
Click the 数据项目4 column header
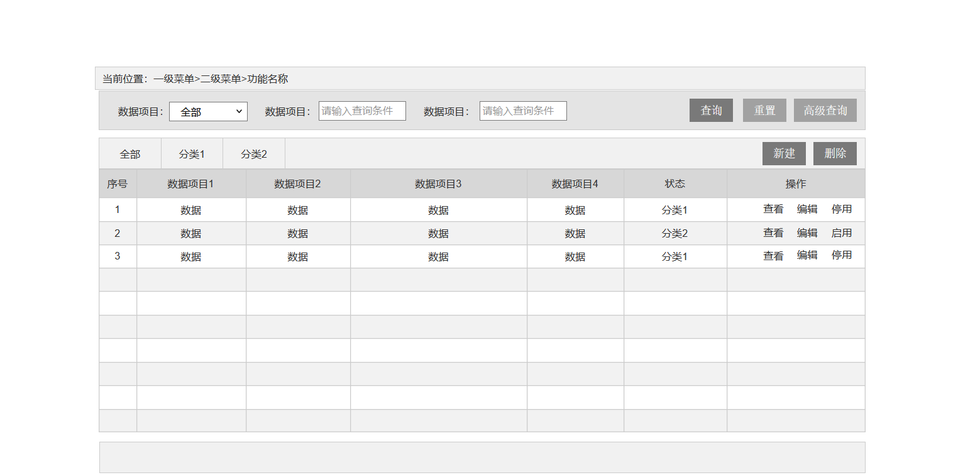click(x=575, y=184)
